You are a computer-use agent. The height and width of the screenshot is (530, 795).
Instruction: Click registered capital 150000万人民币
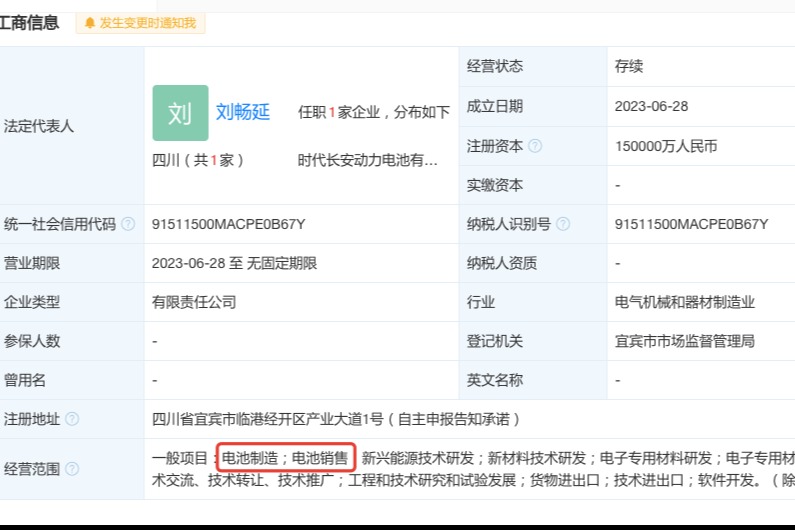point(666,146)
